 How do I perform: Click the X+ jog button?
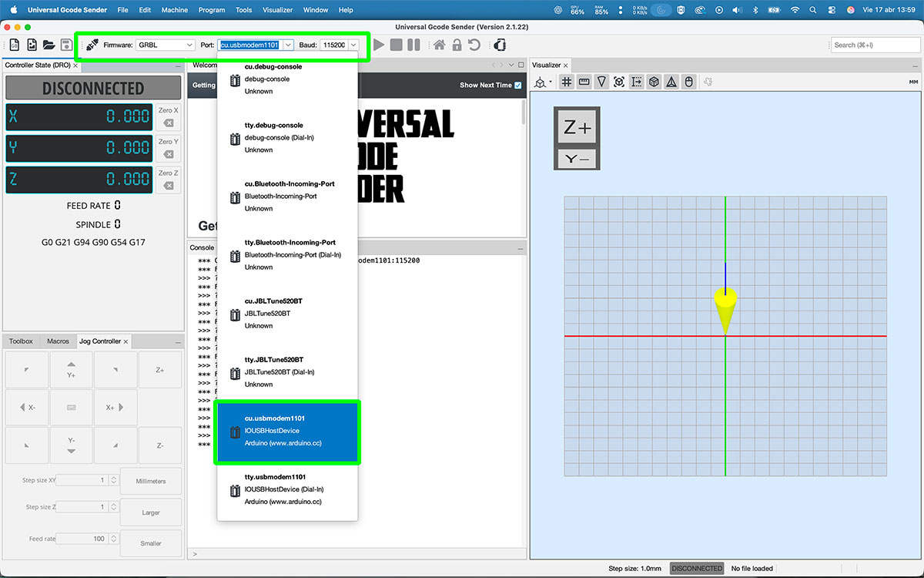(x=115, y=407)
